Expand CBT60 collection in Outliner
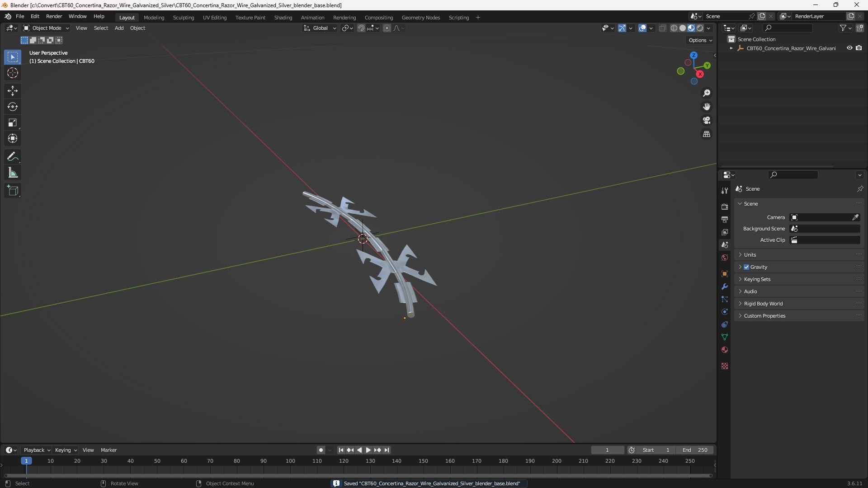This screenshot has width=868, height=488. [x=731, y=48]
